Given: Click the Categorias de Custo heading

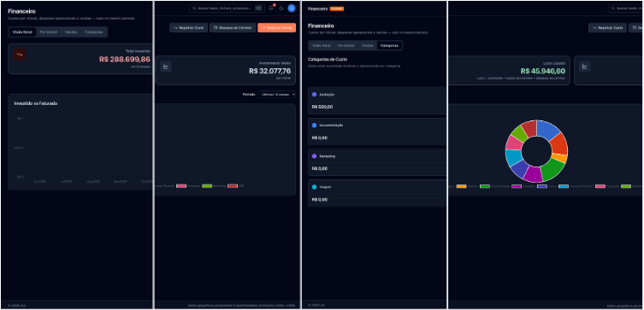Looking at the screenshot, I should point(328,60).
